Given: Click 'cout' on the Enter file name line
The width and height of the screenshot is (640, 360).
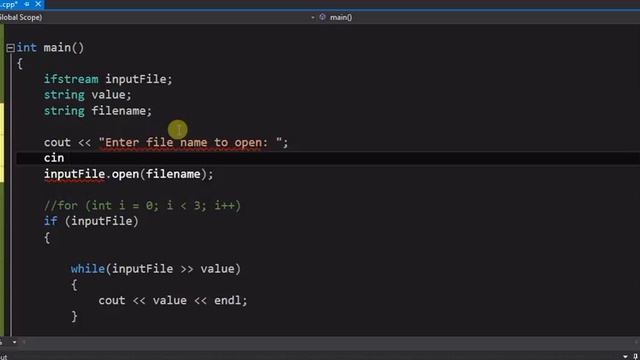Looking at the screenshot, I should (57, 142).
